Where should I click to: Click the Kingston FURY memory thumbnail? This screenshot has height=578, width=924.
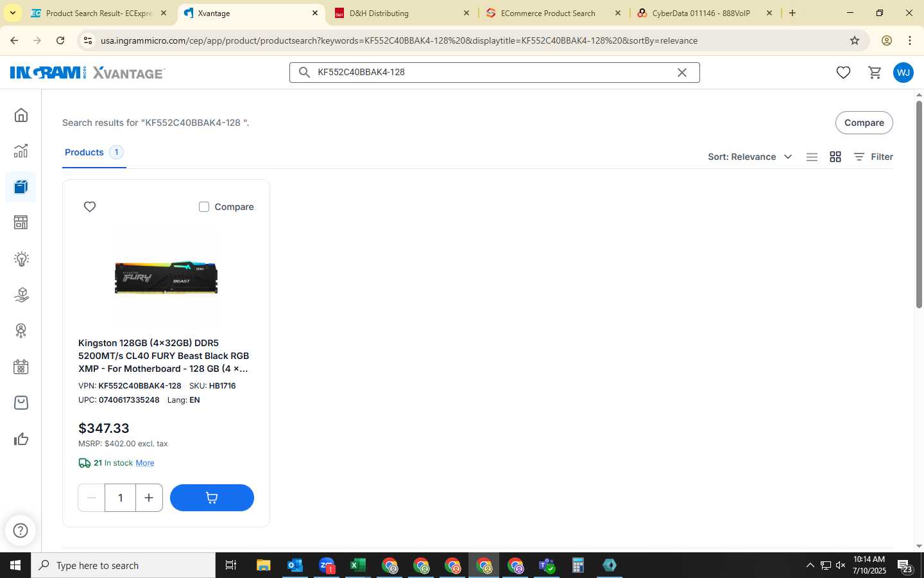166,277
